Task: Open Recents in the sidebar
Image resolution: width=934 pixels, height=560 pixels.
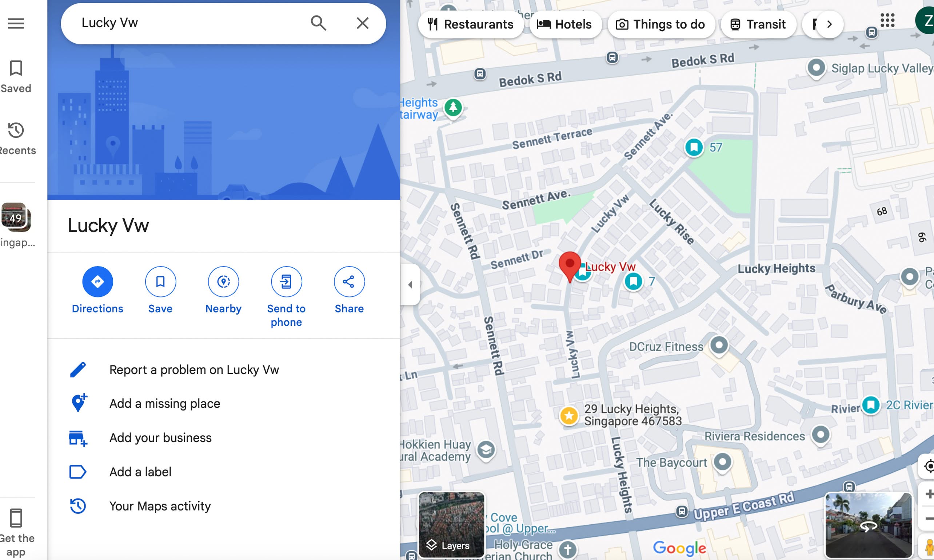Action: (16, 139)
